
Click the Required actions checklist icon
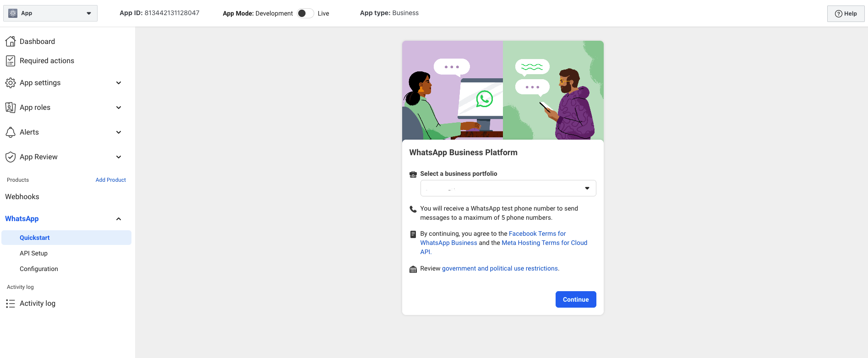(11, 61)
